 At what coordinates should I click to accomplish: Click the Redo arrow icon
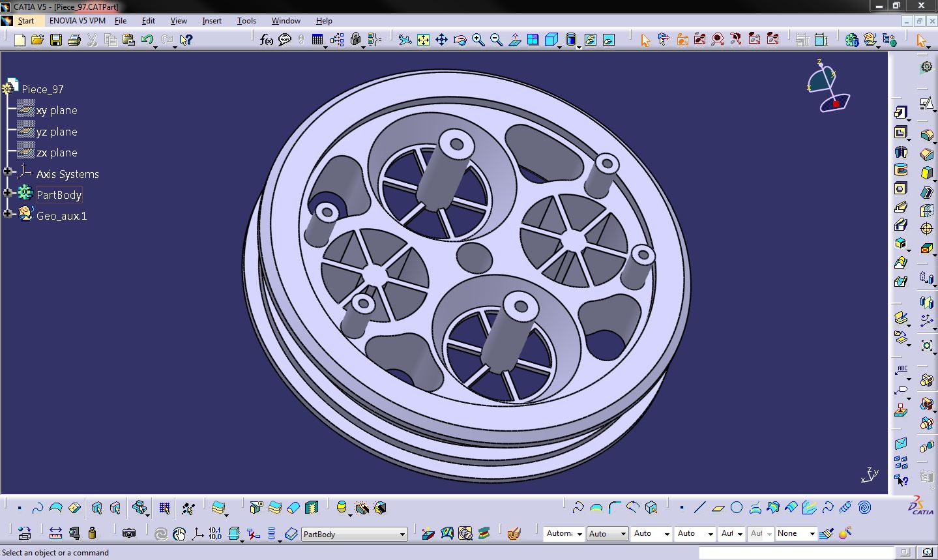click(167, 40)
